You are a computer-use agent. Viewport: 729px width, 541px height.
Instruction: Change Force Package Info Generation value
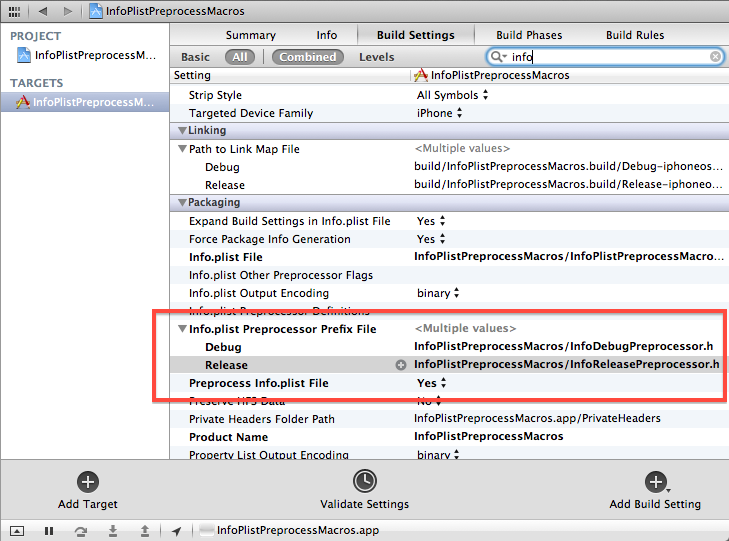[x=431, y=239]
